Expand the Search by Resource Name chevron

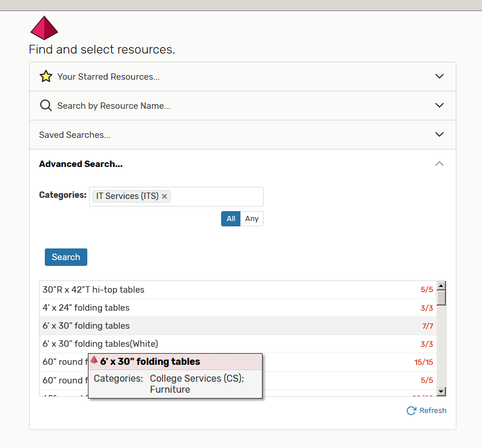(x=440, y=105)
